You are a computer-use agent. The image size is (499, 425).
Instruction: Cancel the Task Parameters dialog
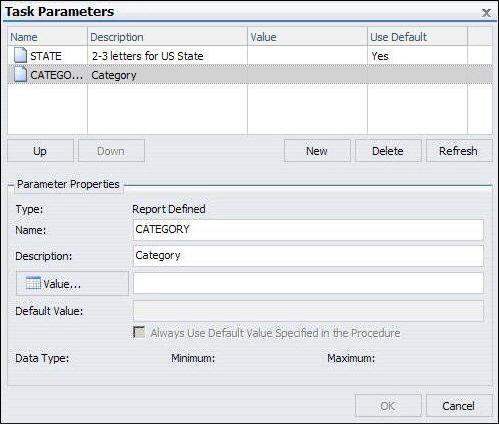click(459, 406)
